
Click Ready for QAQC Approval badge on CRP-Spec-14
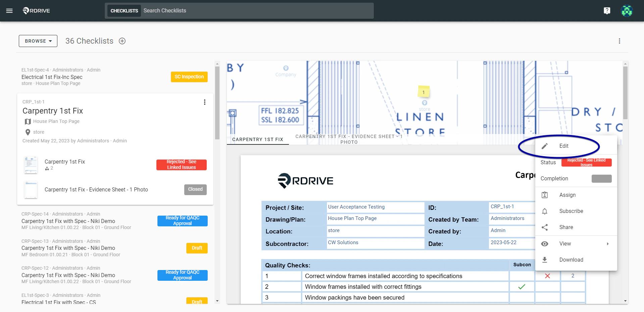[x=183, y=221]
